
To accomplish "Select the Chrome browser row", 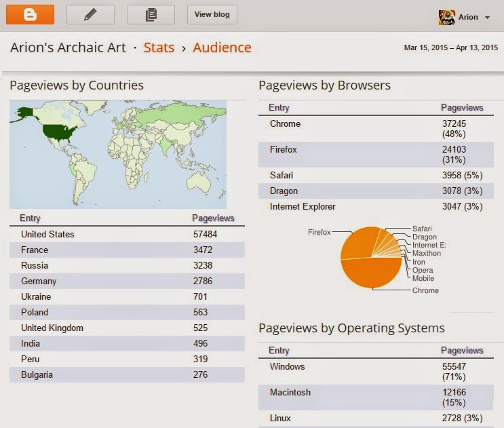I will click(376, 129).
